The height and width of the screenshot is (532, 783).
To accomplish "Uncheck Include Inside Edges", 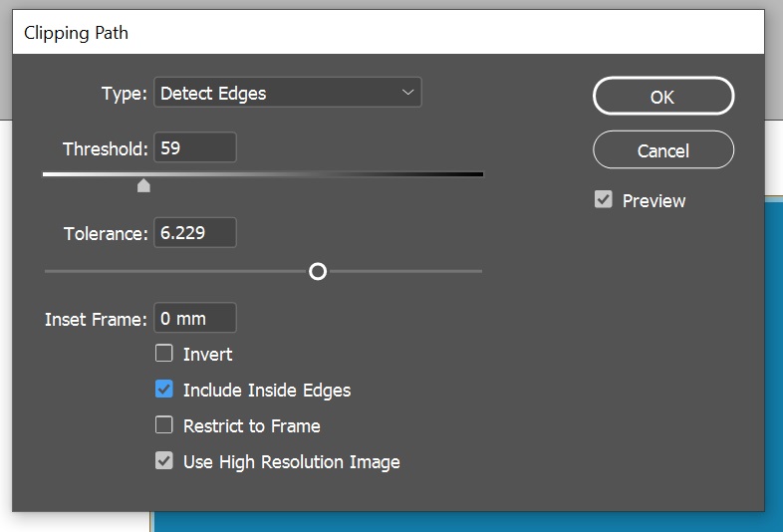I will (164, 390).
